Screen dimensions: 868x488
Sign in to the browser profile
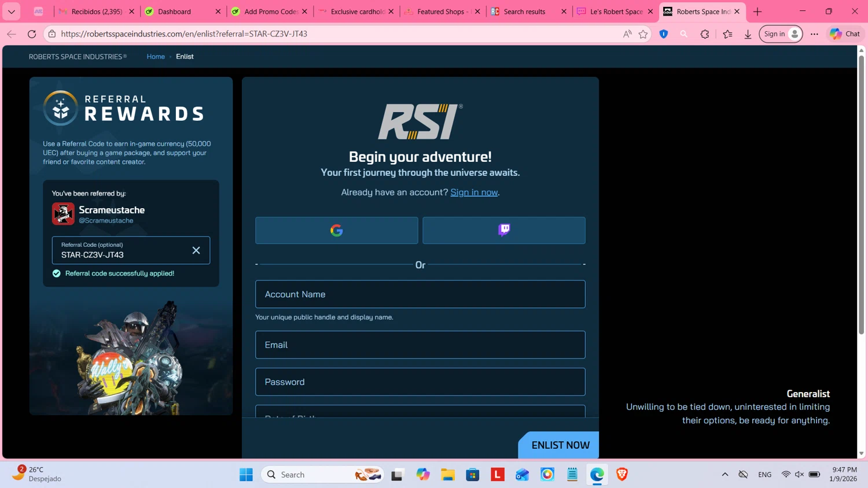pos(781,34)
